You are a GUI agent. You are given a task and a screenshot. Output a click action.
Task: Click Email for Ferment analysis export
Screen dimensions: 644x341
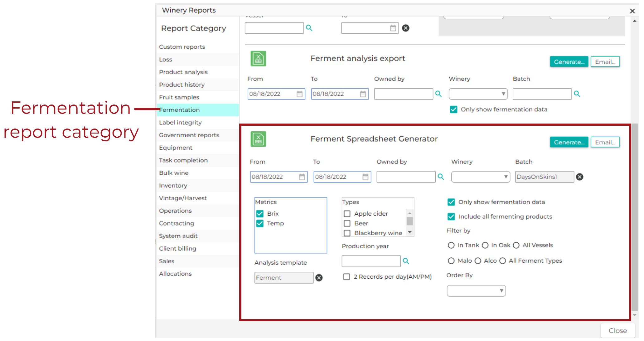(605, 62)
